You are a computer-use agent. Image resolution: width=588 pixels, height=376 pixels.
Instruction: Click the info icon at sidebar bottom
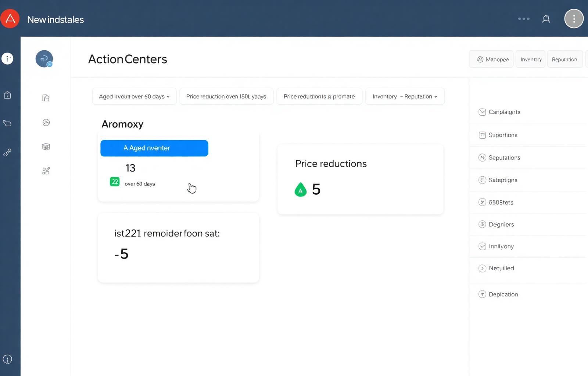7,359
